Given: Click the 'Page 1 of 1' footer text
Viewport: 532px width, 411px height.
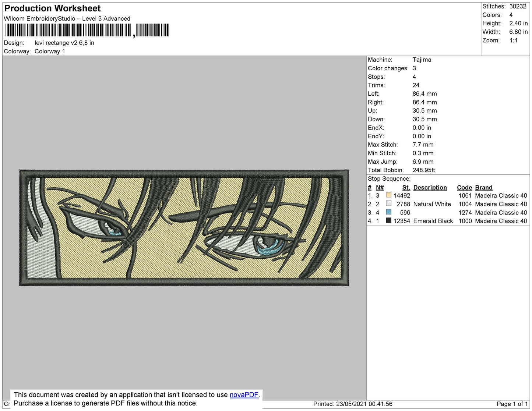Looking at the screenshot, I should click(x=512, y=404).
